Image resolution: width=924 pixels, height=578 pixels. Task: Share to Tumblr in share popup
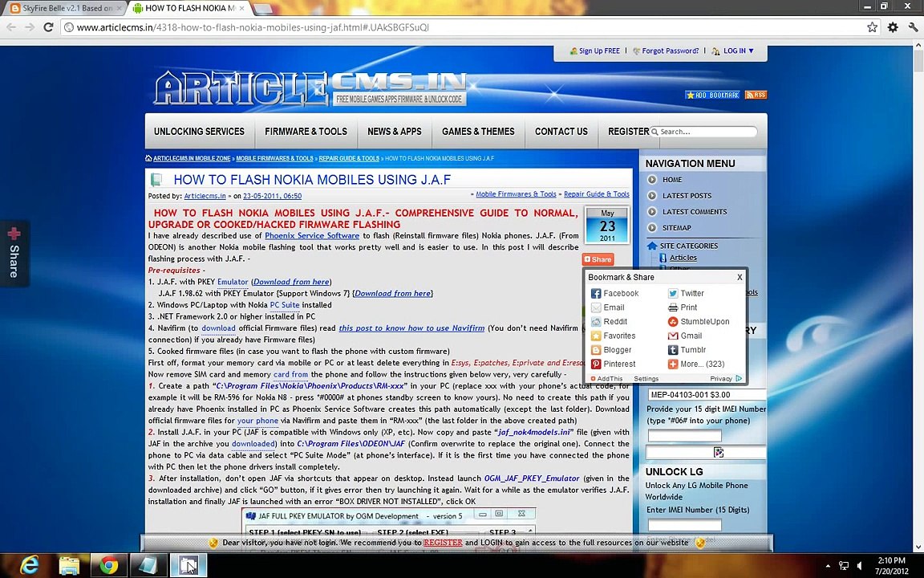tap(687, 350)
